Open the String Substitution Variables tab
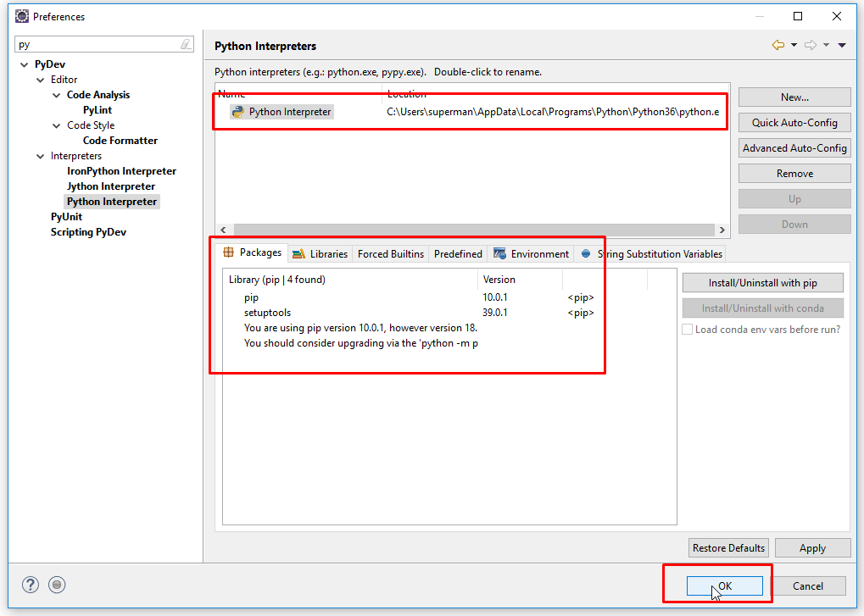Screen dimensions: 864x616 click(x=651, y=253)
